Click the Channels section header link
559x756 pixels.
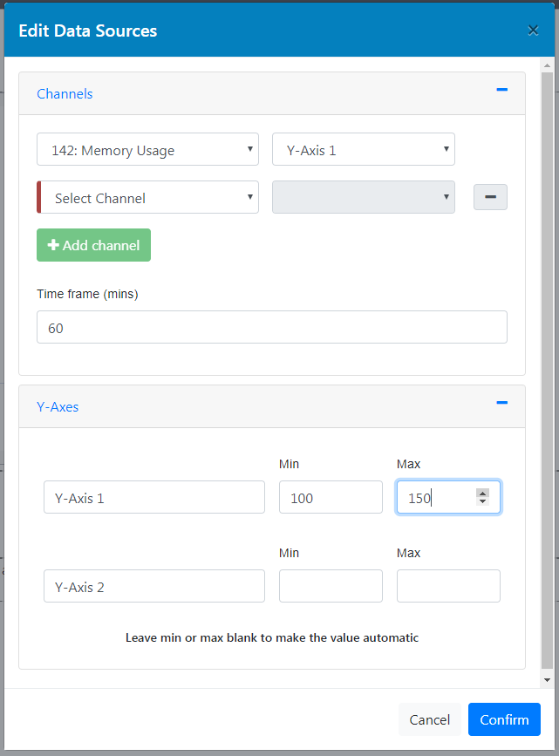click(65, 93)
